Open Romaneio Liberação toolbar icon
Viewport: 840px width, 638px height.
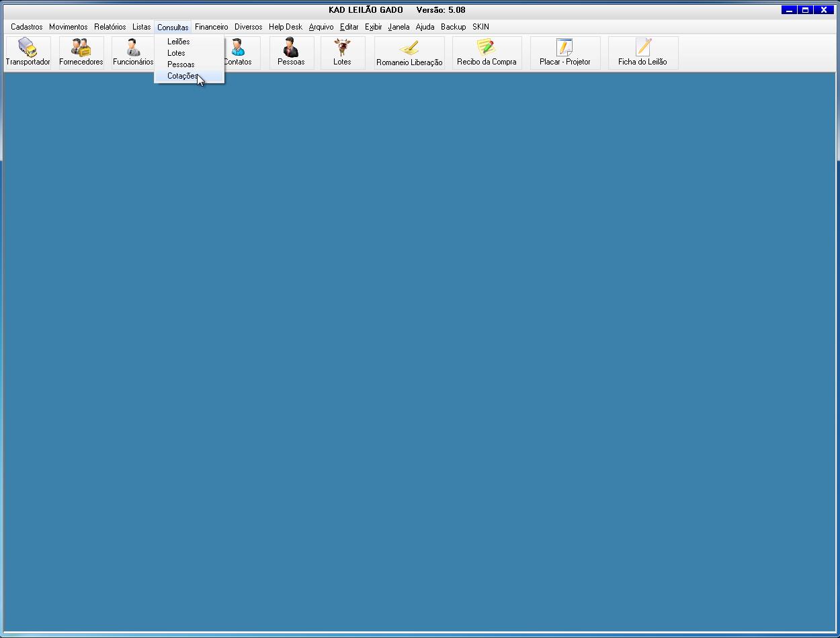pyautogui.click(x=409, y=53)
